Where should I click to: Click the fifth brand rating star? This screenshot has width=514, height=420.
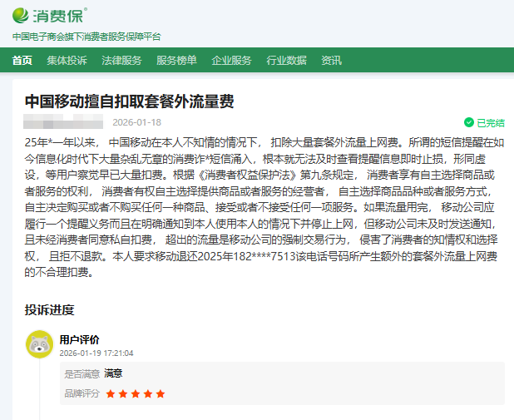[x=161, y=393]
